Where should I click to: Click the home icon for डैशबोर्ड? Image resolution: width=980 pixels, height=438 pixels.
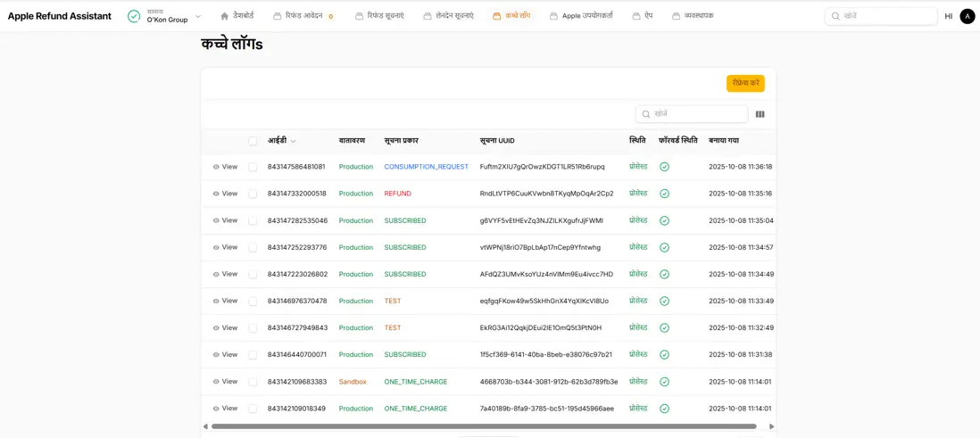click(225, 16)
